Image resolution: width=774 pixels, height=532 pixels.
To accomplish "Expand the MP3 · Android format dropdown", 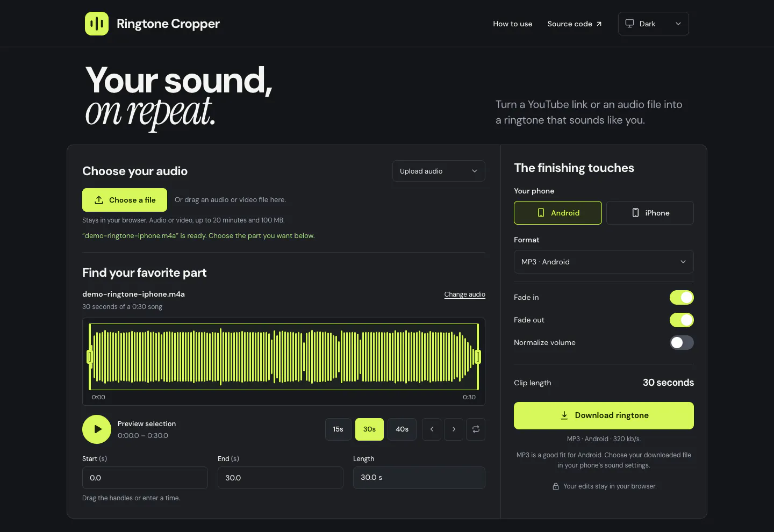I will tap(604, 262).
